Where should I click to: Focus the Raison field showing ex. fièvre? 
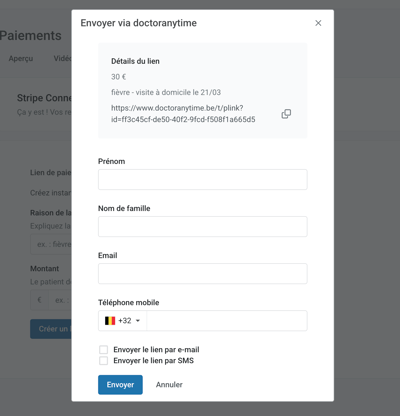point(51,244)
